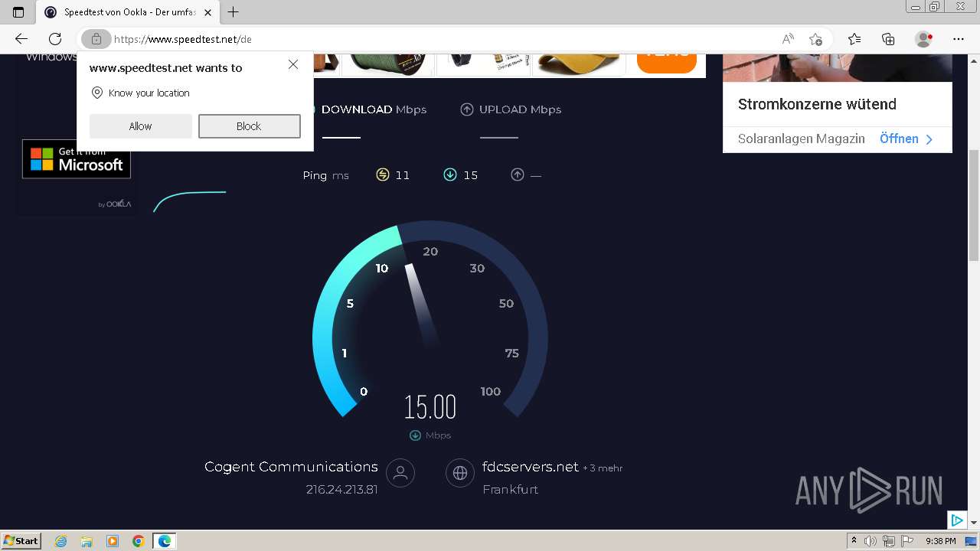980x551 pixels.
Task: Open media player taskbar icon
Action: tap(113, 541)
